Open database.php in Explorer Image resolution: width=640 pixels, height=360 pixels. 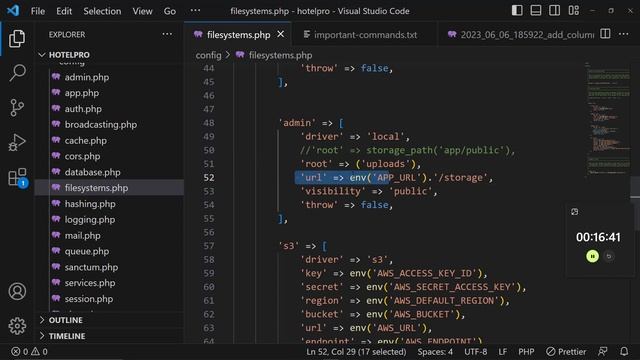(92, 172)
